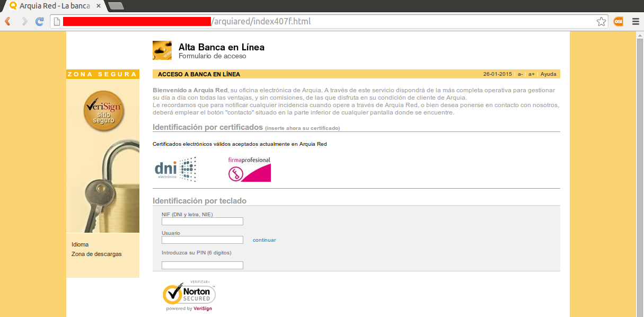Image resolution: width=644 pixels, height=317 pixels.
Task: Click 'Identificación por certificados' heading
Action: pos(208,127)
